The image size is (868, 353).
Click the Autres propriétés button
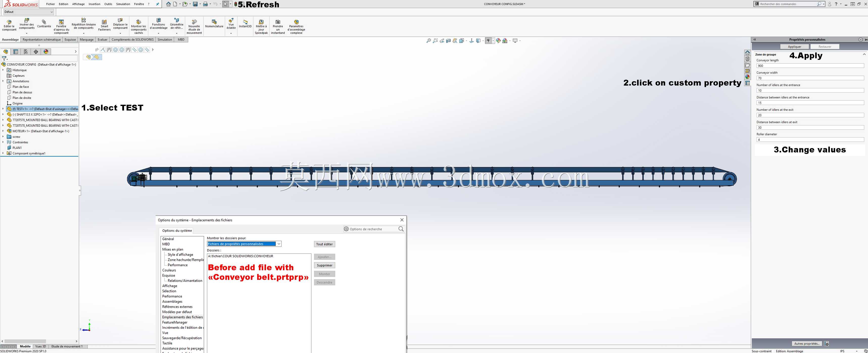pyautogui.click(x=807, y=344)
